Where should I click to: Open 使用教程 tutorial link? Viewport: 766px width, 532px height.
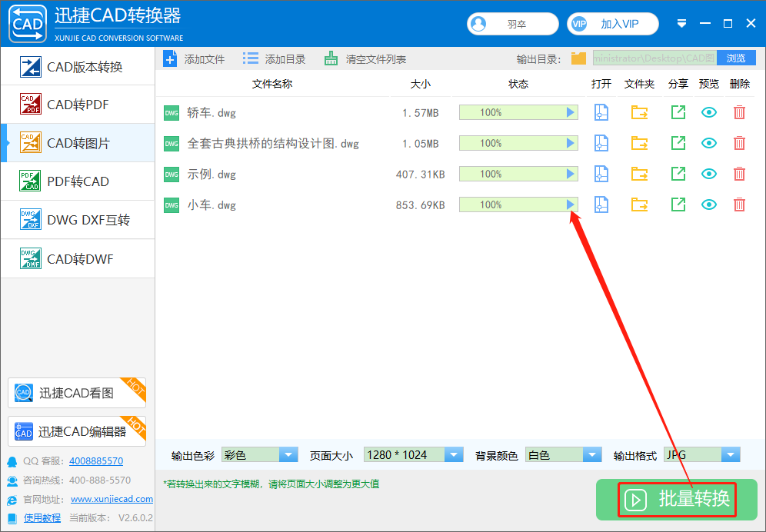(42, 518)
